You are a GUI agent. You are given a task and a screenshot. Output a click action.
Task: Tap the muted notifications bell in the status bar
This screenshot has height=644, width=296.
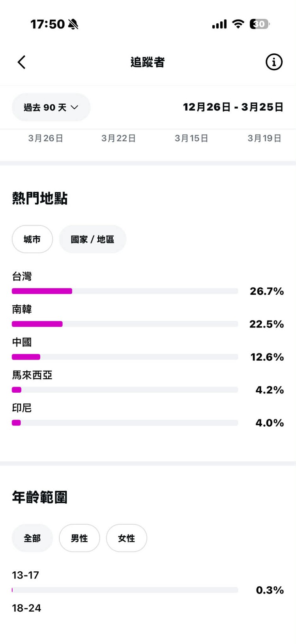(x=74, y=24)
